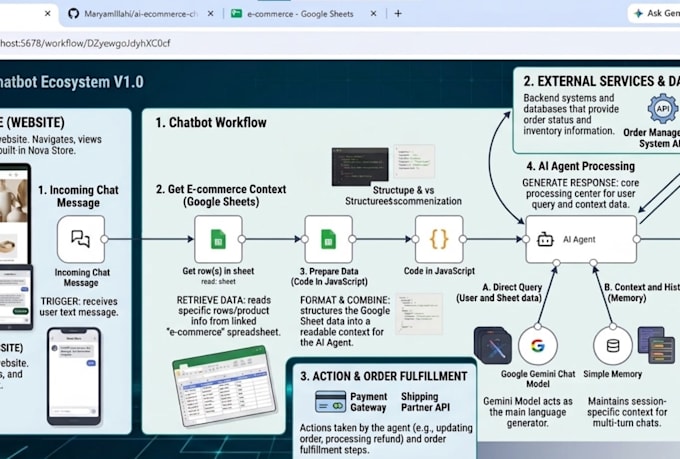680x459 pixels.
Task: Close the current workflow browser tab
Action: [x=48, y=14]
